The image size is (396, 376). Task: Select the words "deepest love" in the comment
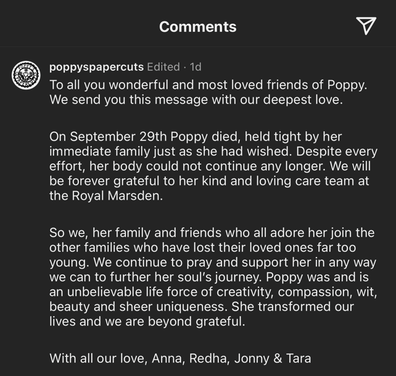pos(302,100)
